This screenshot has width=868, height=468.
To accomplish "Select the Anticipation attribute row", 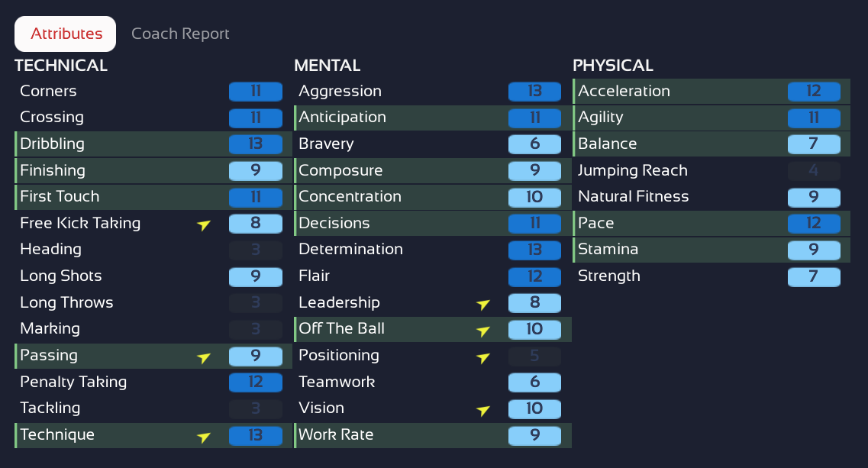I will tap(432, 117).
